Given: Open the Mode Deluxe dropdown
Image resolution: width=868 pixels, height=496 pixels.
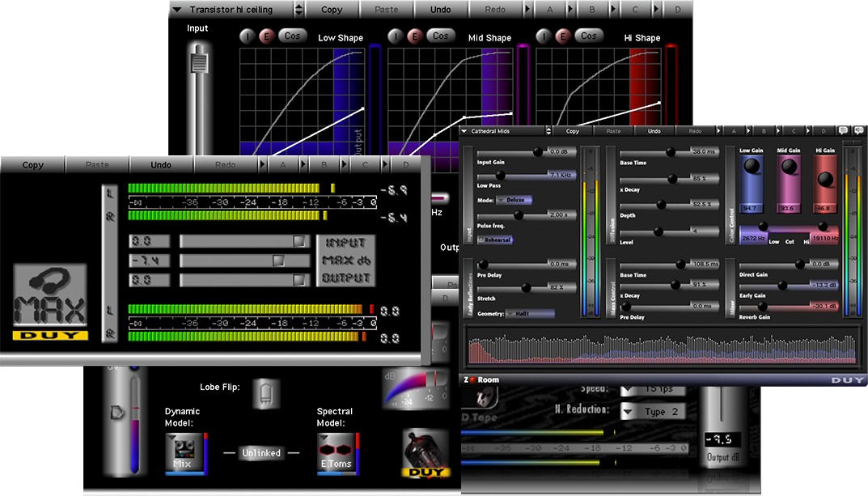Looking at the screenshot, I should [514, 199].
